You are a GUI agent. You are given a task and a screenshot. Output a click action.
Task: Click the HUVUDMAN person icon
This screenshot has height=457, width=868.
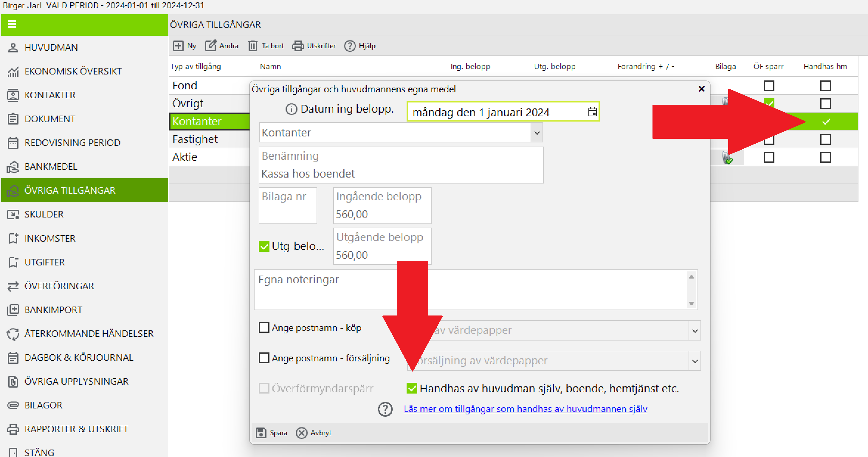pyautogui.click(x=13, y=47)
